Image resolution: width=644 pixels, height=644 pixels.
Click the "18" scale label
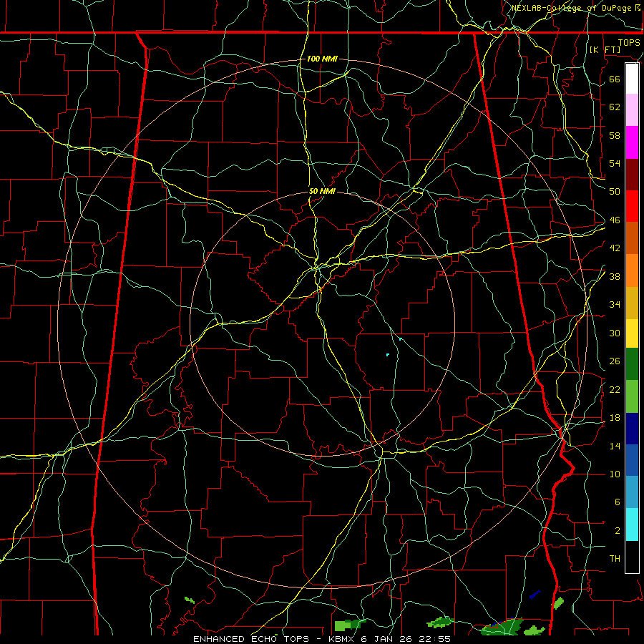pos(615,418)
